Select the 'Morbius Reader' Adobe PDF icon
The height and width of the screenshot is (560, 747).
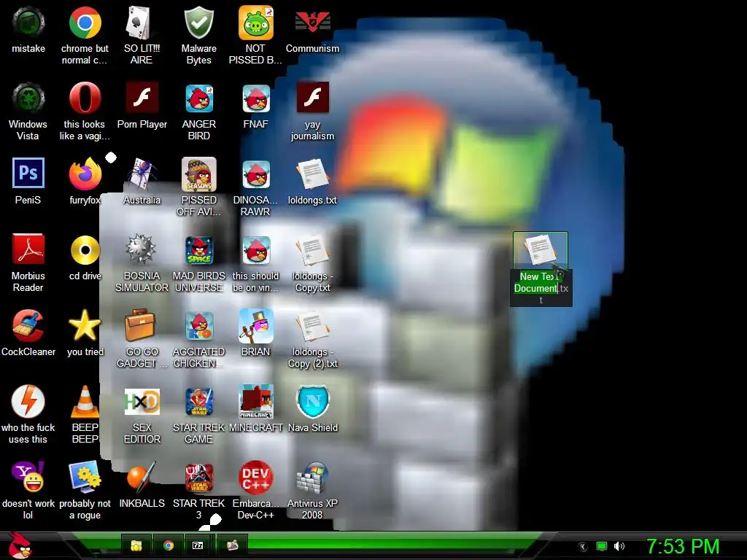point(28,249)
